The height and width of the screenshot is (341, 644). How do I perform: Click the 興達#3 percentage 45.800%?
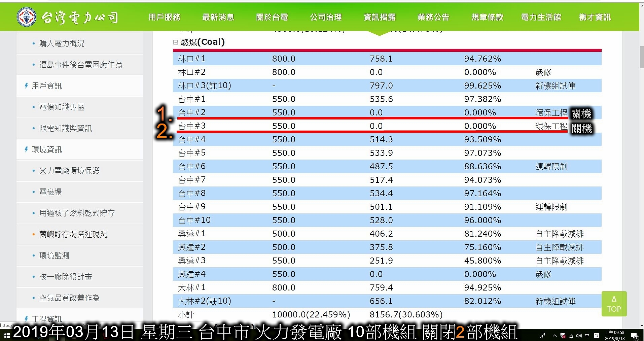point(482,261)
